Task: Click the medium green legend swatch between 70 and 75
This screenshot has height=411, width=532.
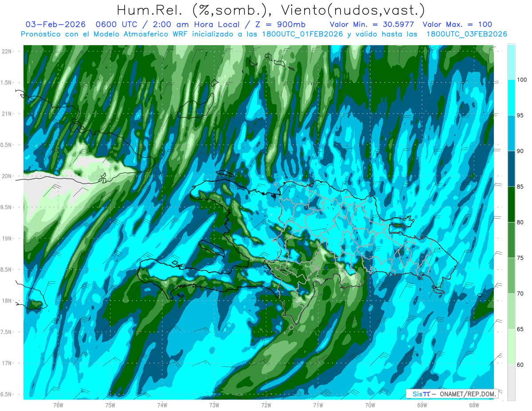Action: coord(511,276)
